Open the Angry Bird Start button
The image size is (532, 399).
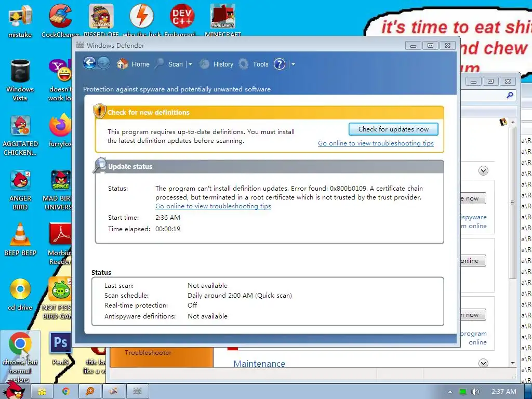(14, 390)
